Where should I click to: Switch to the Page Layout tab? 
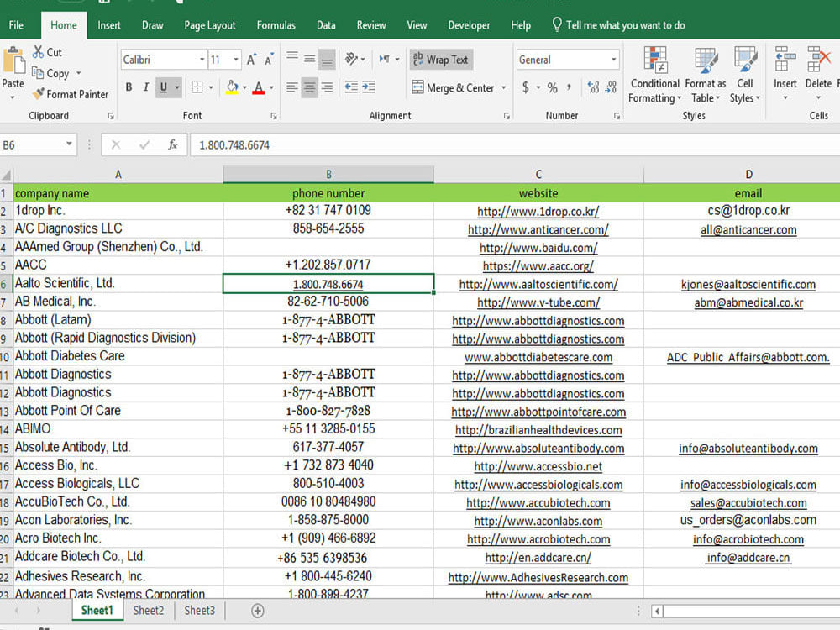[x=209, y=25]
